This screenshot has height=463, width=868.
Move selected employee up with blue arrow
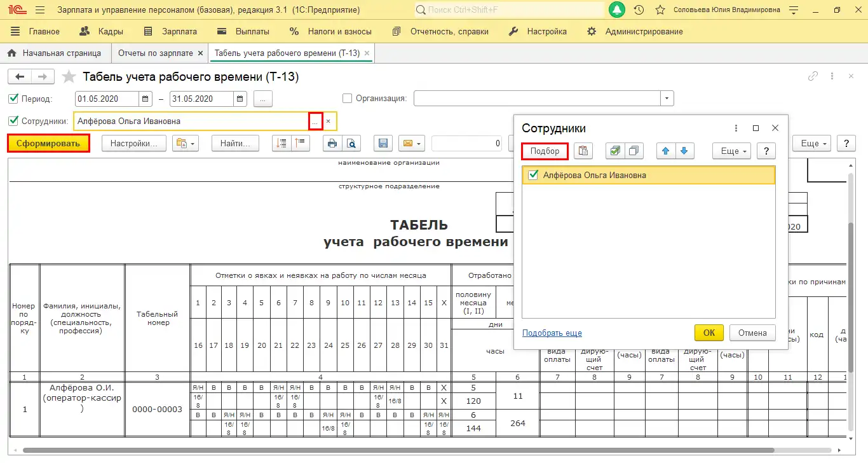click(x=667, y=151)
